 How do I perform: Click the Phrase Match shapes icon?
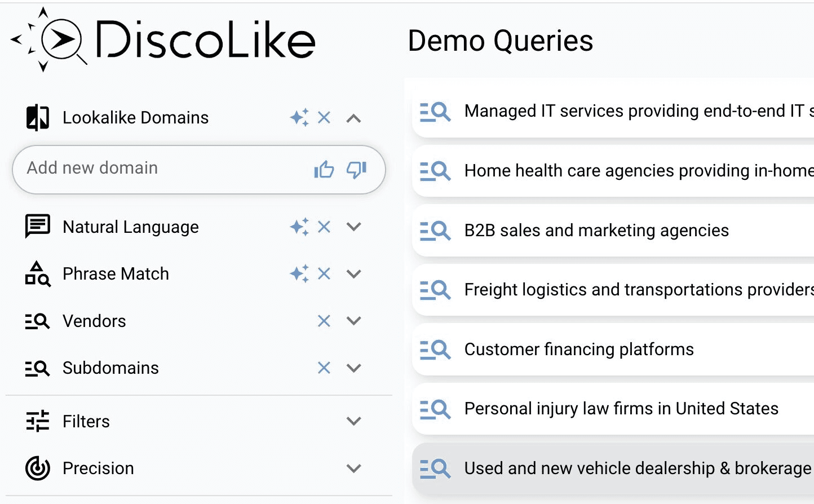coord(37,274)
